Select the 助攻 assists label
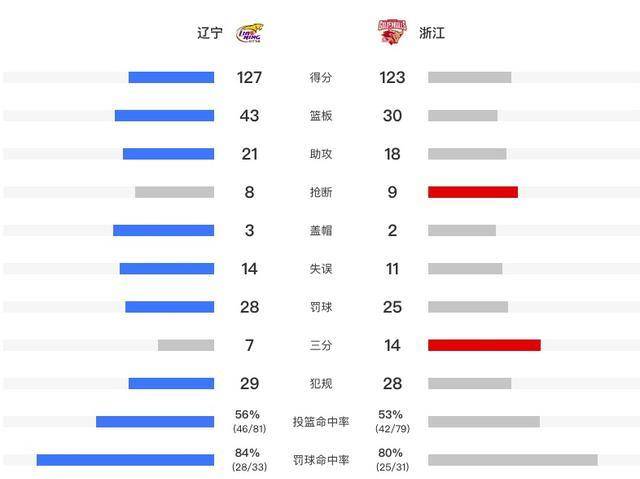Viewport: 640px width, 479px height. (x=321, y=154)
